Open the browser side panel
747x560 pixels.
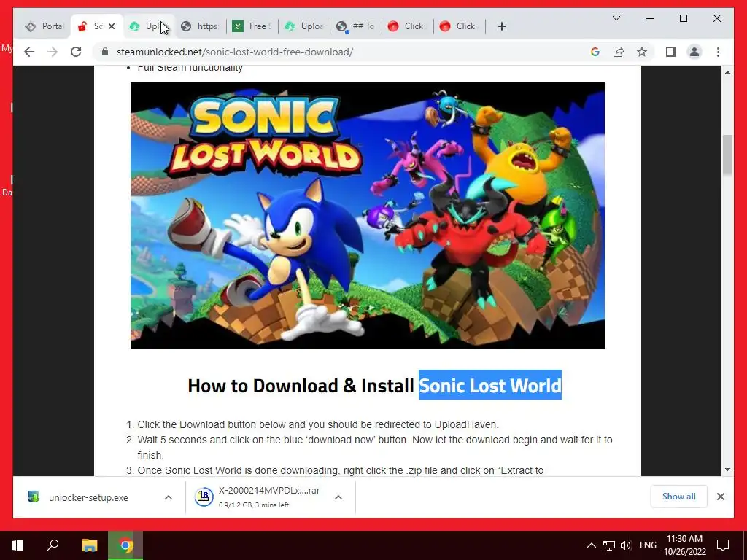[671, 52]
